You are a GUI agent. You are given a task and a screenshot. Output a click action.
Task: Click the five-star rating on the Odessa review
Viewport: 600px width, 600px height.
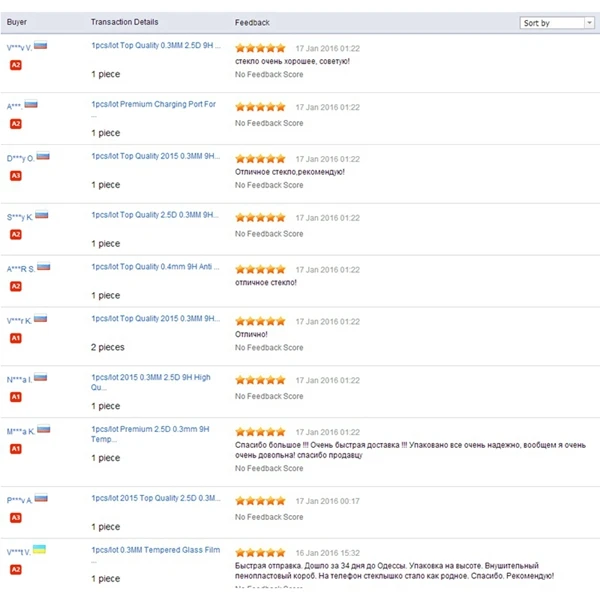pyautogui.click(x=260, y=552)
